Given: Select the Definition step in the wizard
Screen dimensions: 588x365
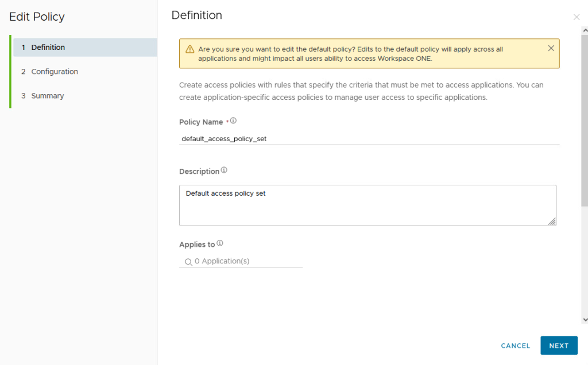Looking at the screenshot, I should (x=48, y=48).
